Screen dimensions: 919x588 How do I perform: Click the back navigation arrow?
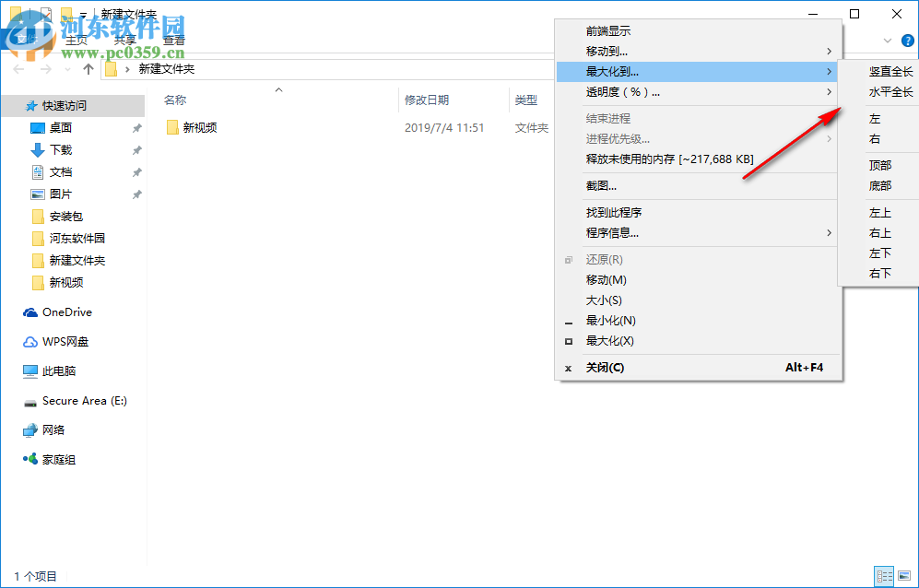pyautogui.click(x=18, y=68)
